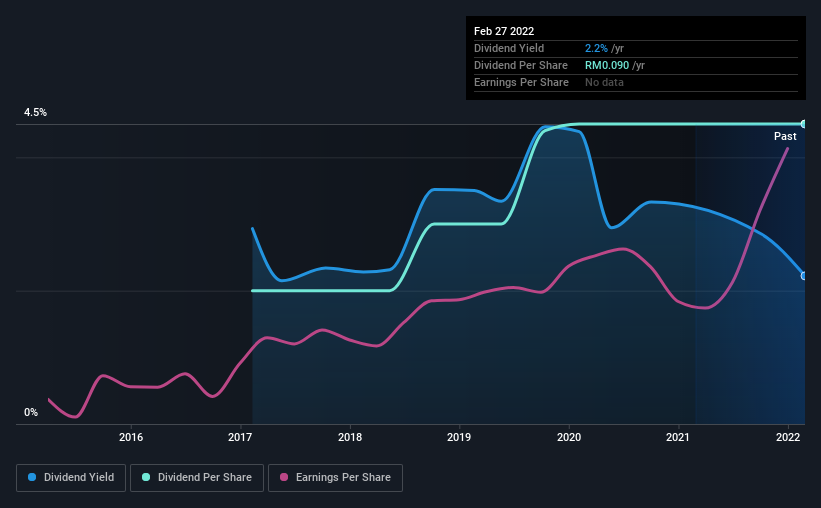The width and height of the screenshot is (821, 508).
Task: Toggle the Dividend Yield legend button
Action: coord(71,478)
